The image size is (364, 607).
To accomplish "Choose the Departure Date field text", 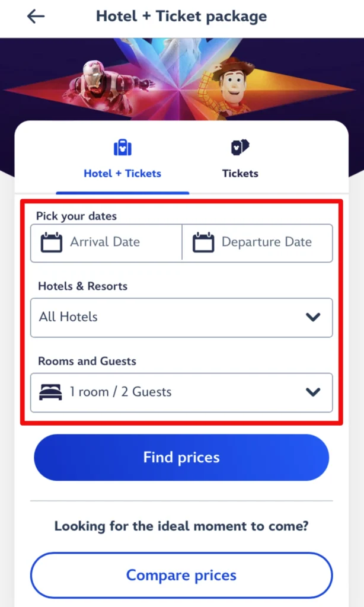I will coord(266,242).
